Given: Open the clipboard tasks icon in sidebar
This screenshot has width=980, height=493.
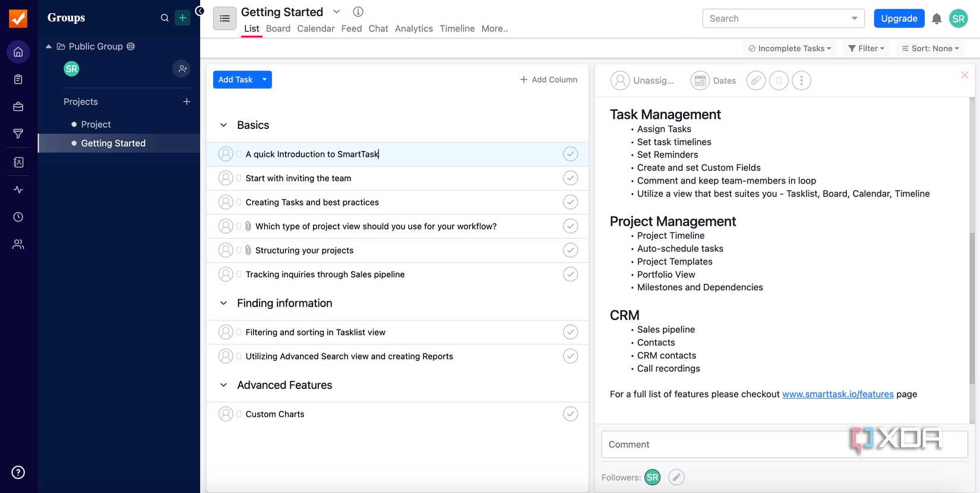Looking at the screenshot, I should click(18, 80).
